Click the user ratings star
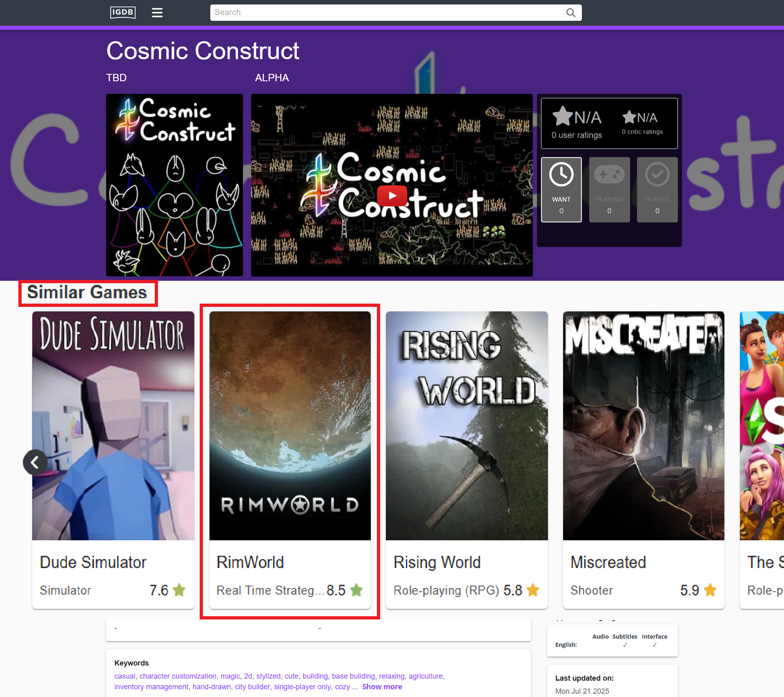 click(x=563, y=116)
